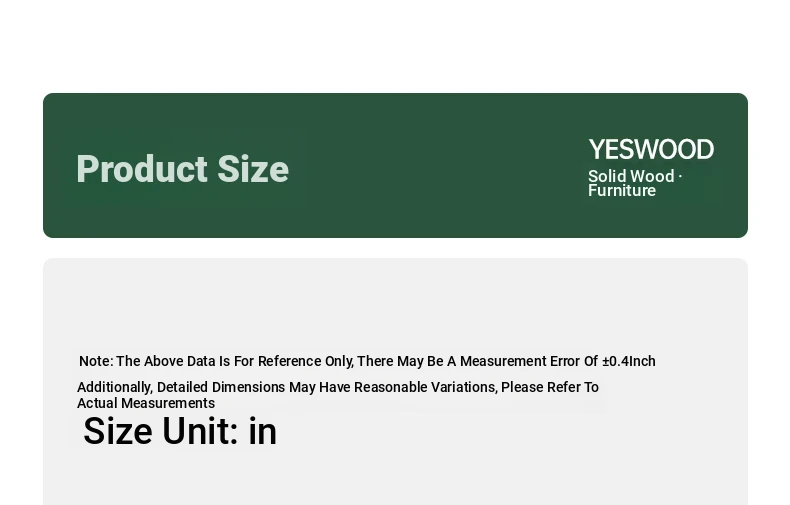Click the blank top area of gray panel

395,302
